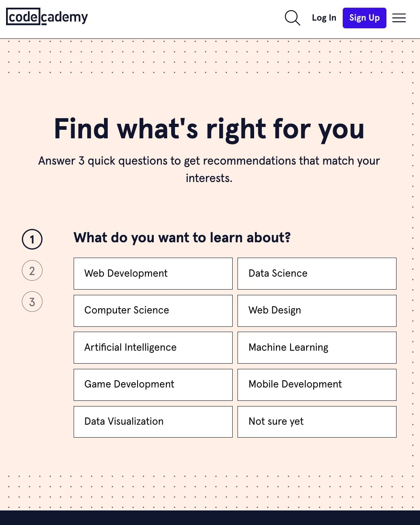Image resolution: width=420 pixels, height=525 pixels.
Task: Pick the Artificial Intelligence option
Action: [153, 347]
